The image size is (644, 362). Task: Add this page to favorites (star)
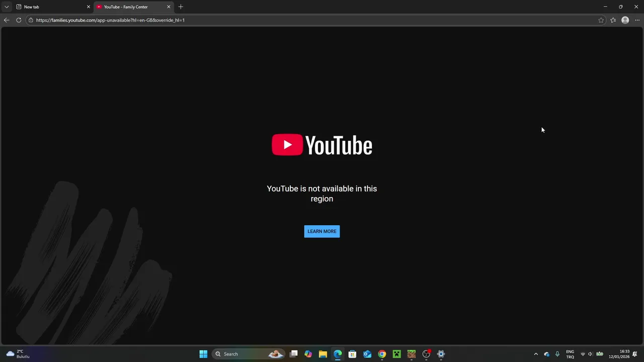(x=601, y=20)
